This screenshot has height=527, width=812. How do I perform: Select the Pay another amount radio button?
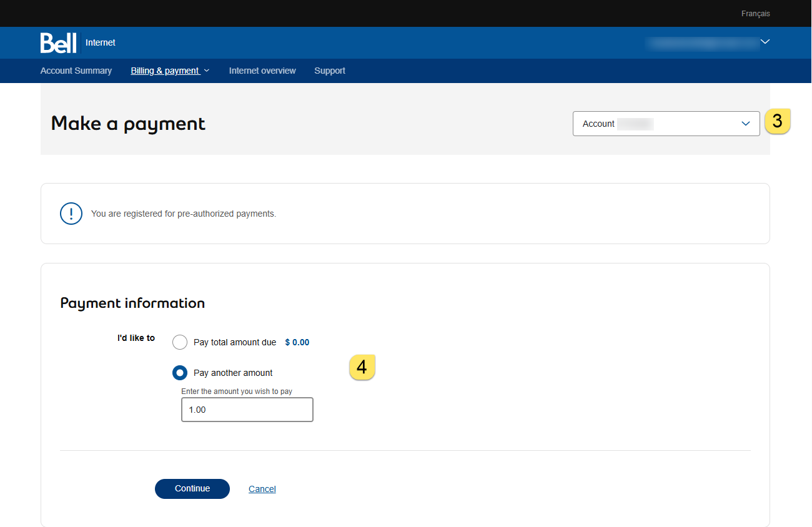click(x=180, y=373)
